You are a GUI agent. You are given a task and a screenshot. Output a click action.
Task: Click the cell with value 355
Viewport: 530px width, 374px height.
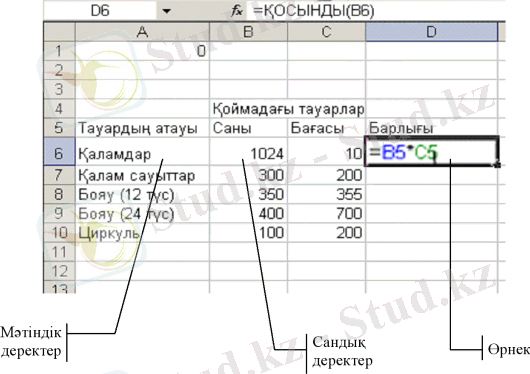pyautogui.click(x=327, y=194)
